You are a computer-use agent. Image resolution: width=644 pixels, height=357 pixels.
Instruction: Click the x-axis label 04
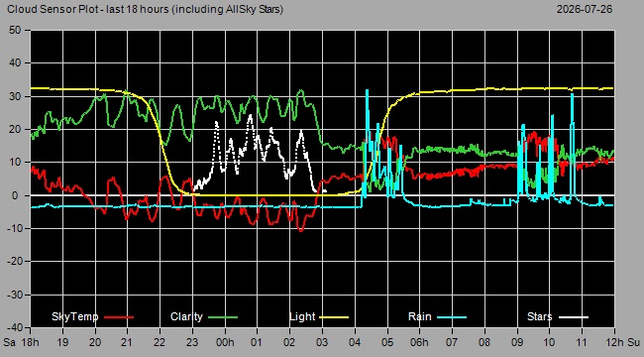tap(355, 342)
